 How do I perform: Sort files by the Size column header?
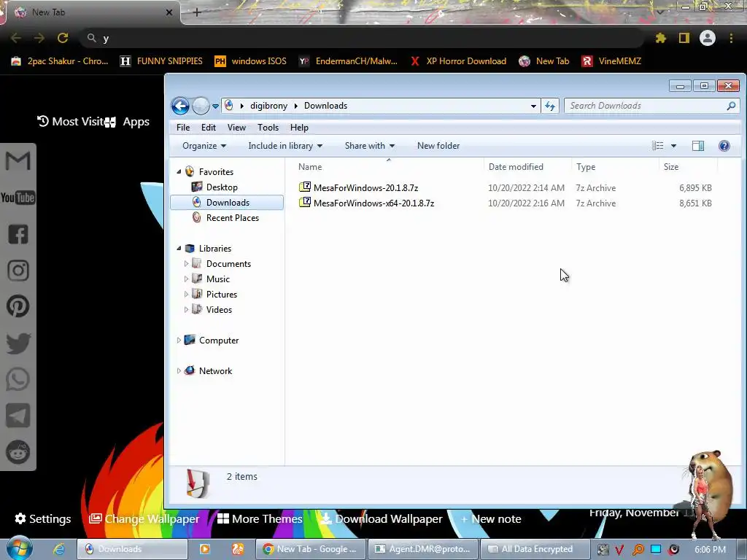pyautogui.click(x=688, y=167)
